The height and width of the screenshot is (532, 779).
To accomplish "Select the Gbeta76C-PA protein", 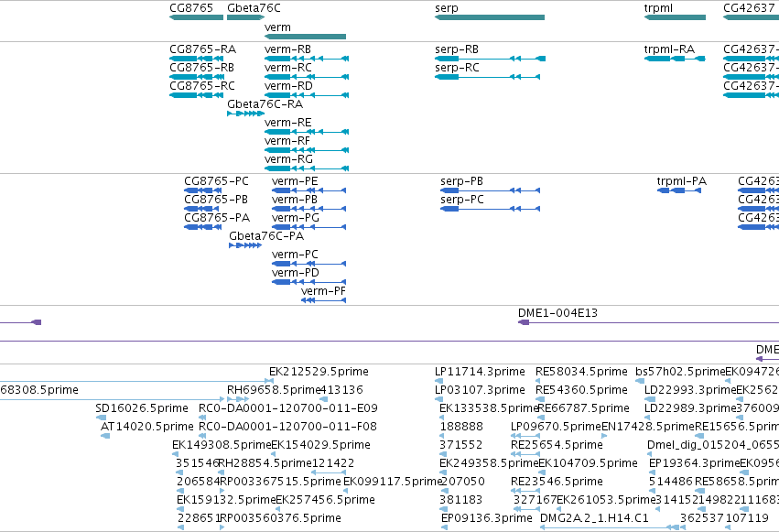I will 245,245.
